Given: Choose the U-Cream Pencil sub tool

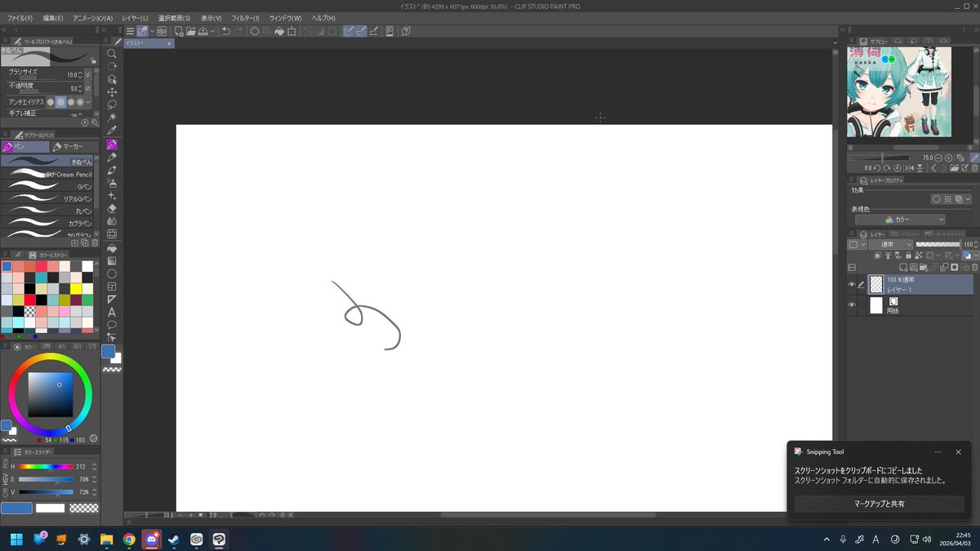Looking at the screenshot, I should point(47,174).
